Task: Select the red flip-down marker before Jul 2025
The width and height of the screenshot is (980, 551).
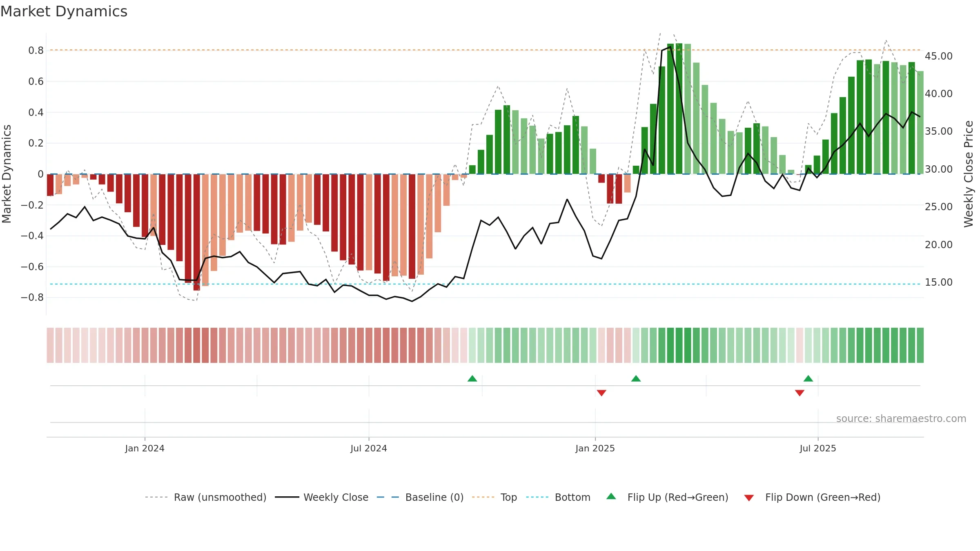Action: pos(800,393)
